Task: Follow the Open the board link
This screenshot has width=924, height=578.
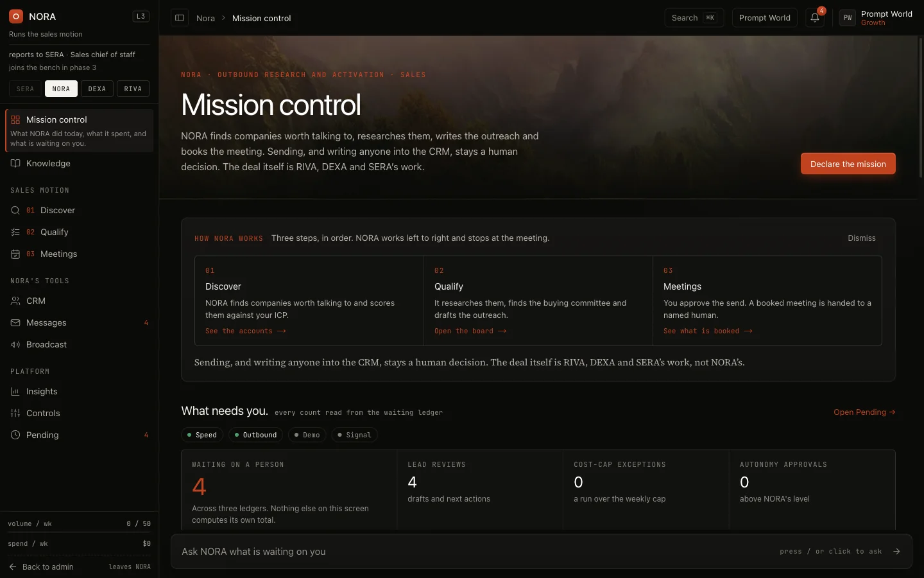Action: click(470, 331)
